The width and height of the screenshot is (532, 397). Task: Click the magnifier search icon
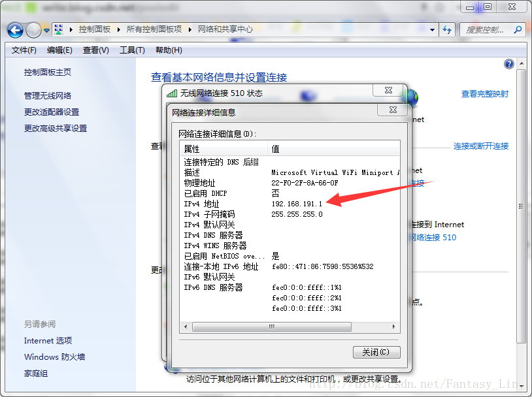coord(518,30)
